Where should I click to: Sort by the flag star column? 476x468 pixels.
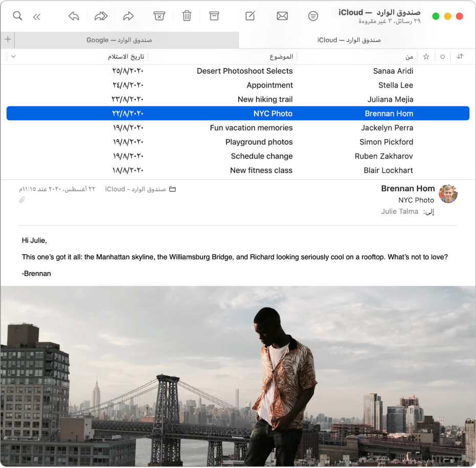426,56
